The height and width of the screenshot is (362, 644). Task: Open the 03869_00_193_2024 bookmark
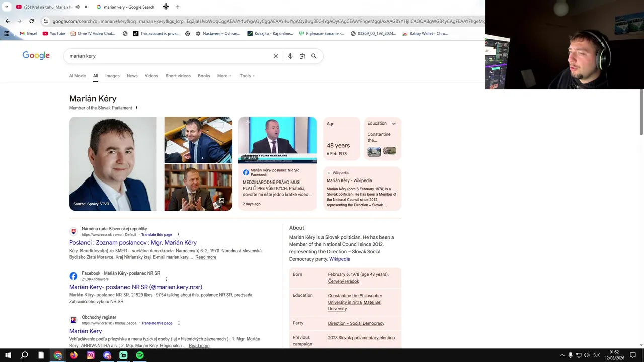click(x=373, y=34)
